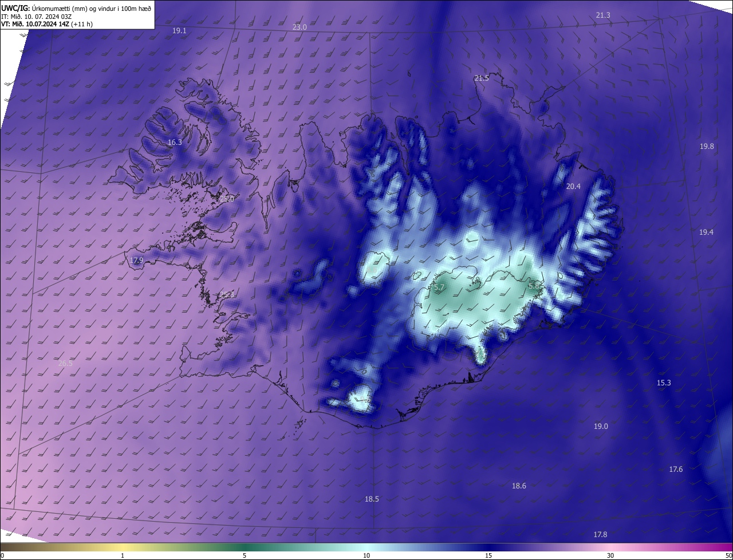Click the 'IT: Mið. 10. 07. 2024 03Z' line
Viewport: 733px width, 560px height.
[36, 16]
